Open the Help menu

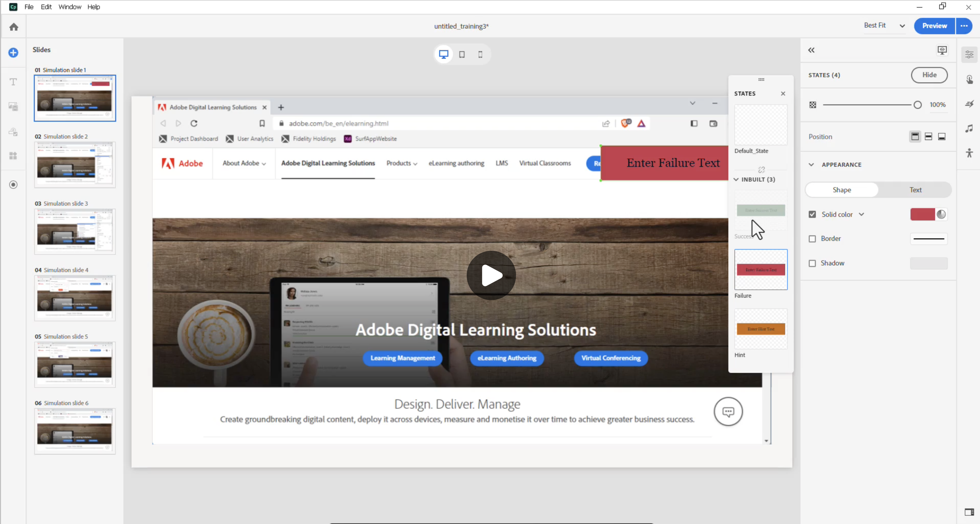pos(94,7)
